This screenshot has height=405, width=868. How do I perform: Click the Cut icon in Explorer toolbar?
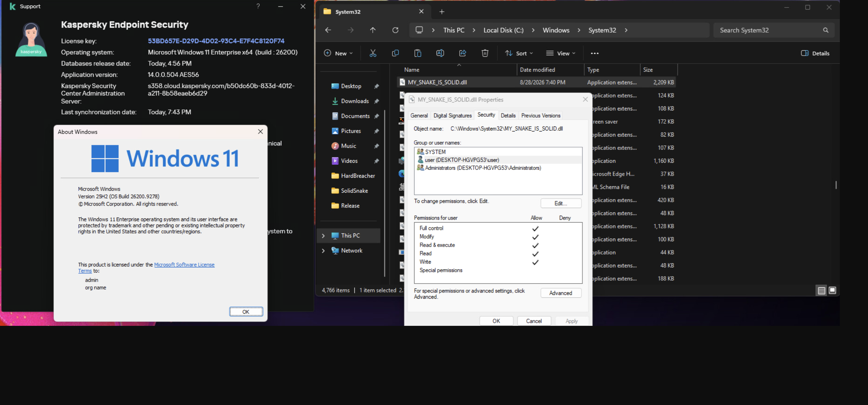tap(373, 53)
